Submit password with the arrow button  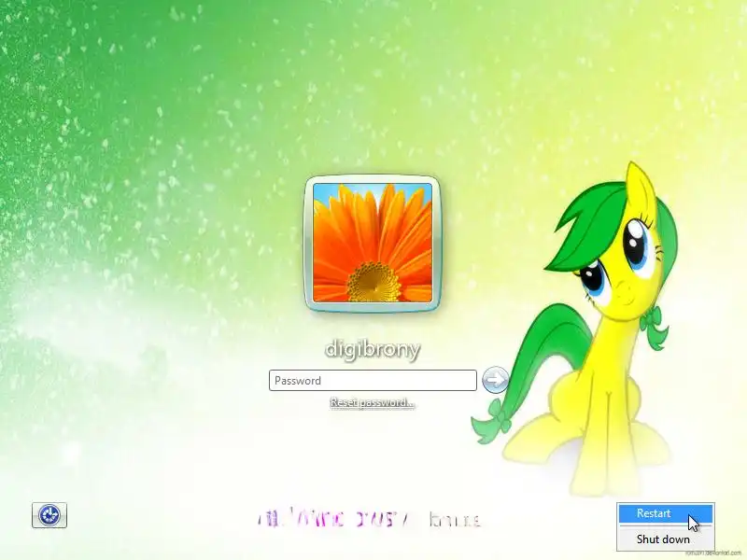[x=495, y=380]
